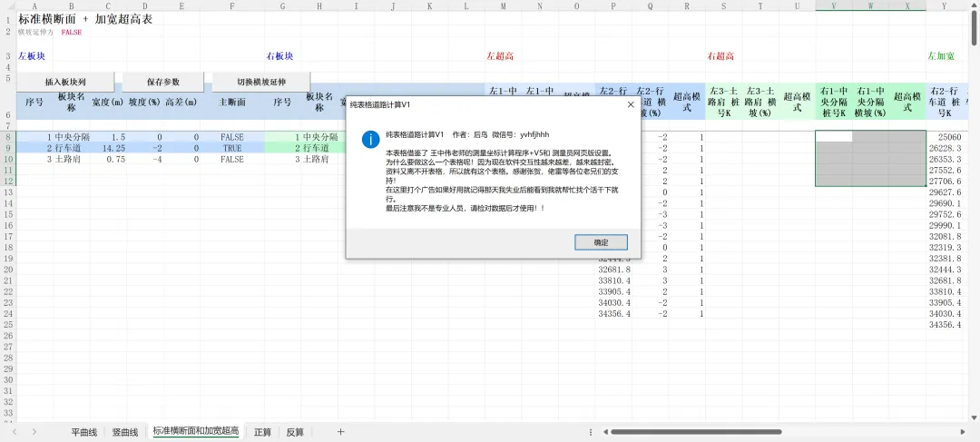
Task: Select row 13 header
Action: click(8, 192)
